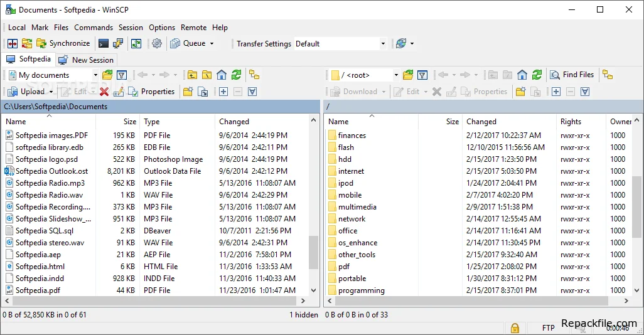Open the Commands menu
The width and height of the screenshot is (644, 335).
(94, 28)
